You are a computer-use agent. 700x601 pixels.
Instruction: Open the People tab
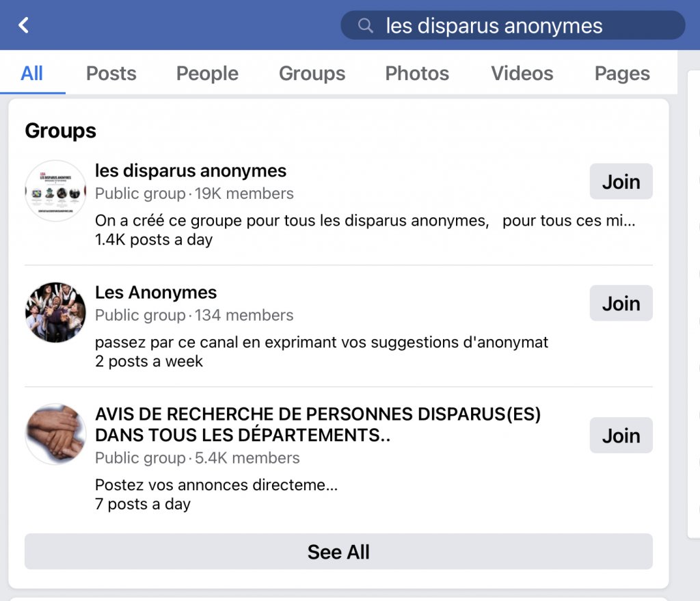[207, 73]
